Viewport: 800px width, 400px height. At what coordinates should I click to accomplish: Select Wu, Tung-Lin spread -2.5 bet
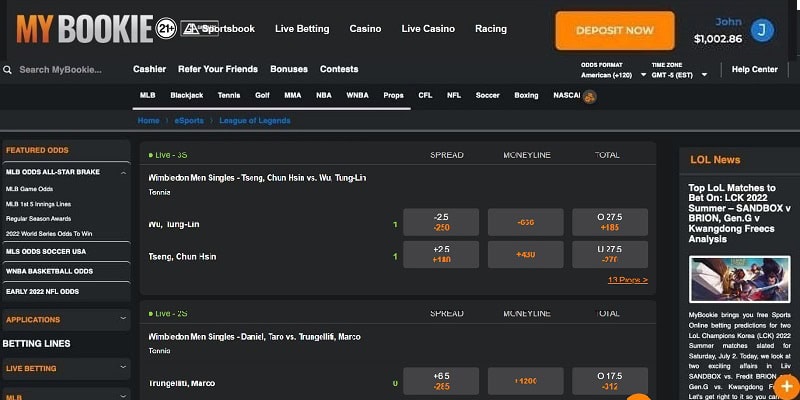click(441, 222)
